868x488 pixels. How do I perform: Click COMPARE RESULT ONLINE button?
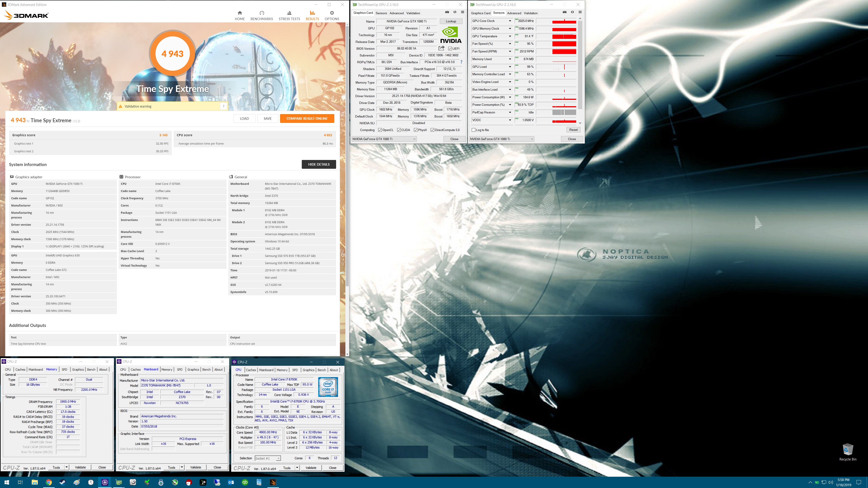[x=307, y=119]
